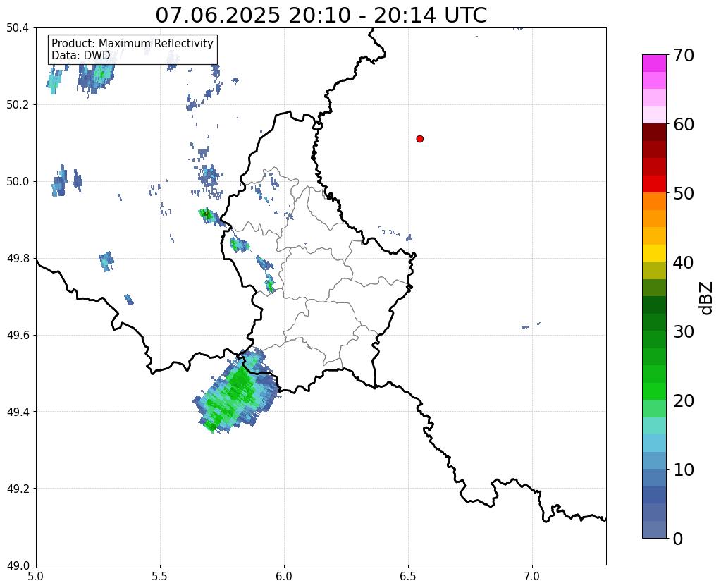This screenshot has height=588, width=721.
Task: Click the dBZ colorbar axis label
Action: point(707,298)
